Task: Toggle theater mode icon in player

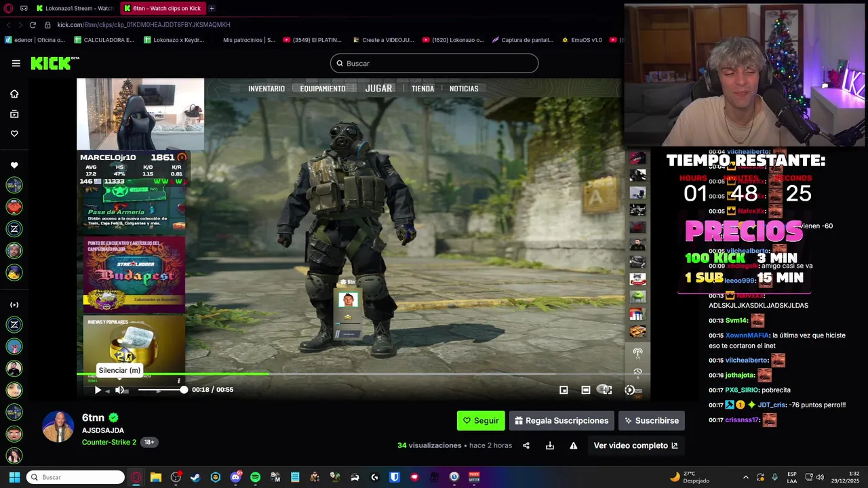Action: [x=586, y=390]
